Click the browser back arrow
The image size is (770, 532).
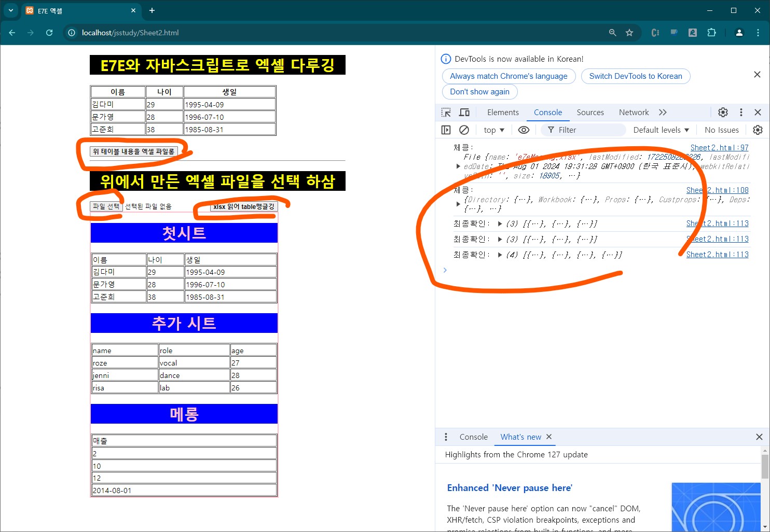pyautogui.click(x=12, y=33)
